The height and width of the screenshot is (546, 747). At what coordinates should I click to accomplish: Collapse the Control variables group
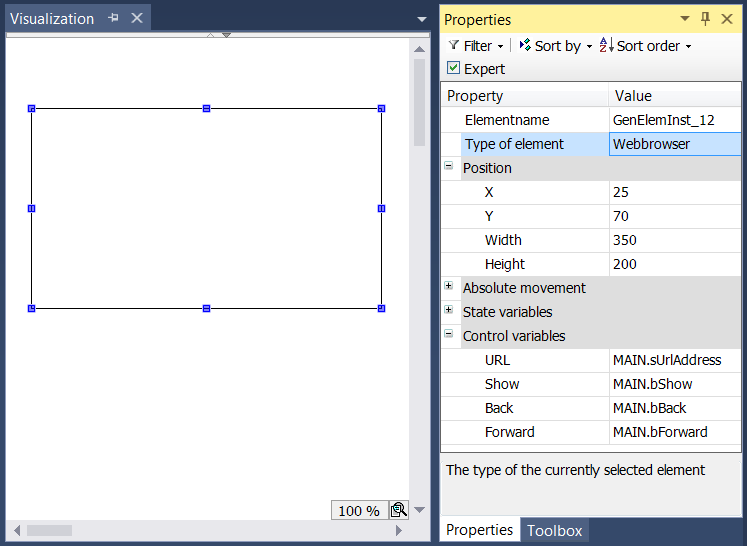[x=449, y=334]
